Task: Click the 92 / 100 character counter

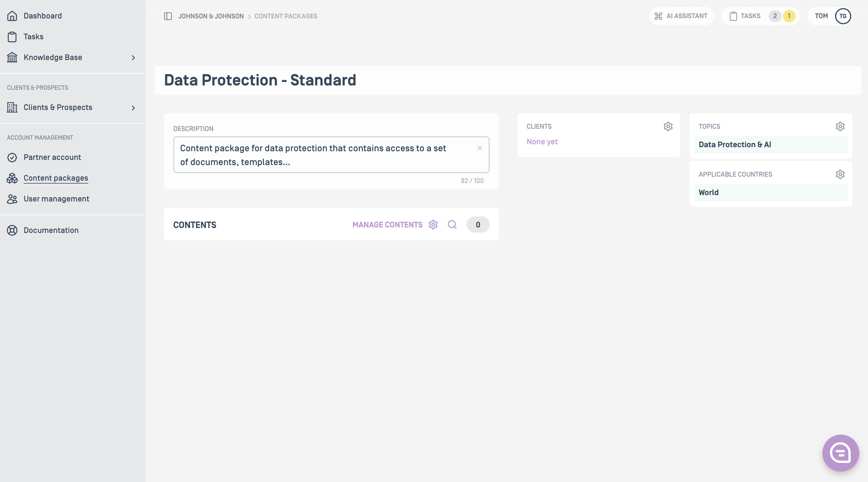Action: [472, 181]
